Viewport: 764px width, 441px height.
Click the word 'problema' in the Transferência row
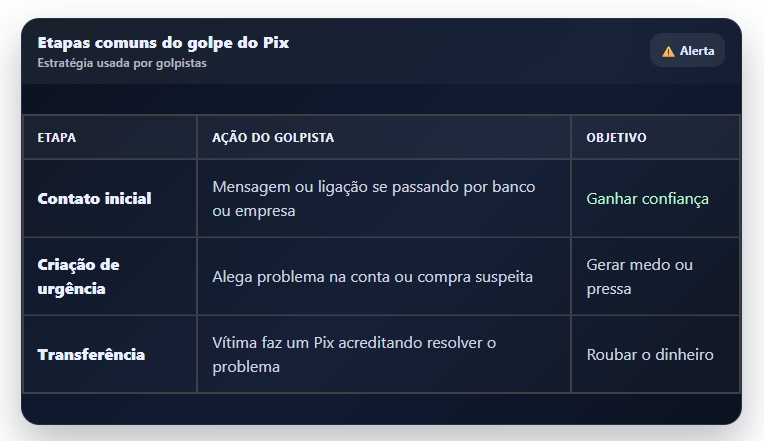pyautogui.click(x=246, y=367)
